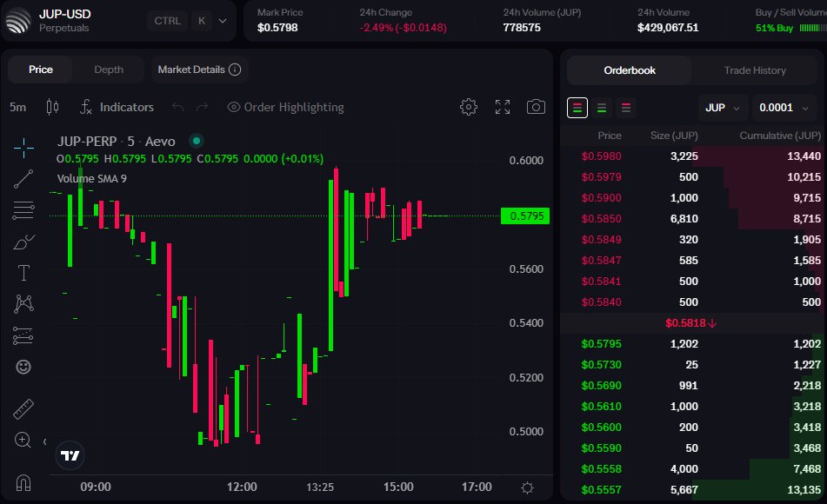Screen dimensions: 827x504
Task: Toggle magnet mode for drawings
Action: point(23,483)
